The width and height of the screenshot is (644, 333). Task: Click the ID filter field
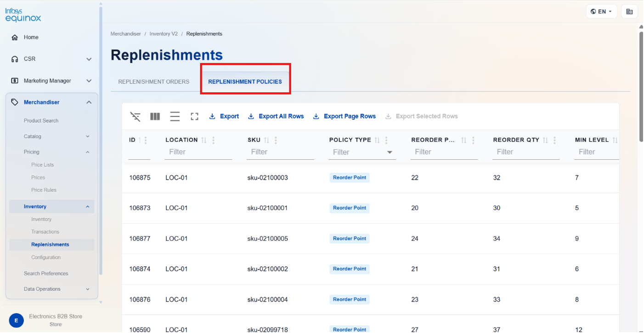139,152
